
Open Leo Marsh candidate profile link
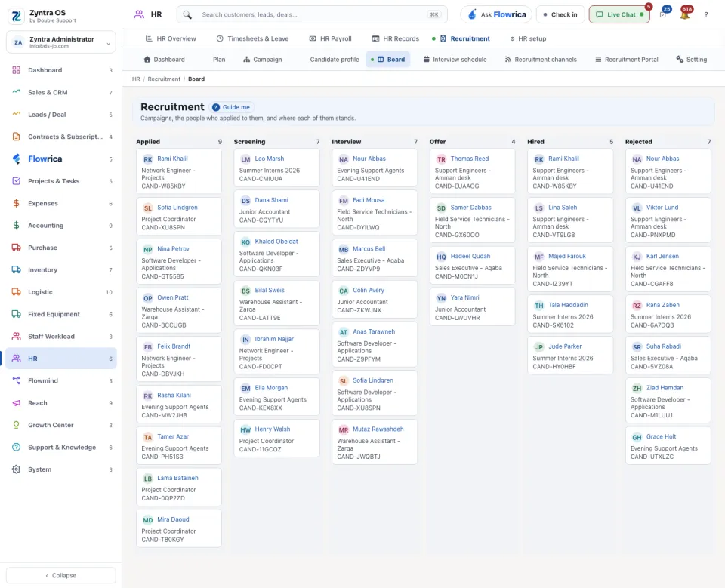(x=270, y=159)
